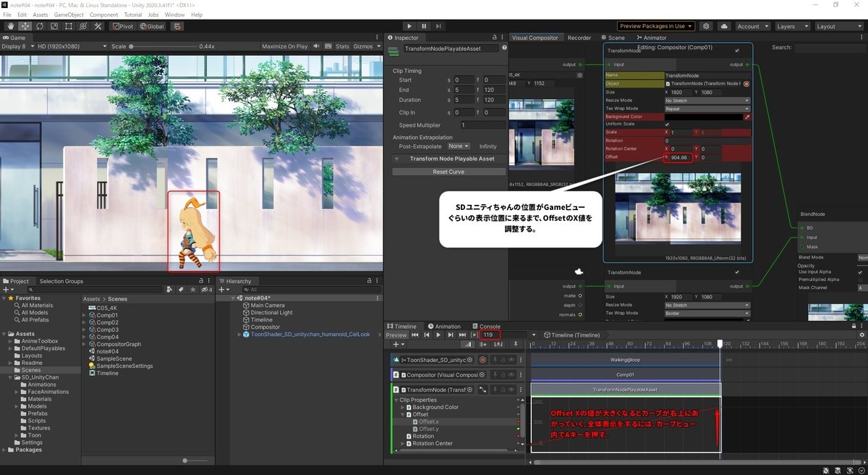The height and width of the screenshot is (475, 868).
Task: Lock the Inspector panel
Action: (x=495, y=38)
